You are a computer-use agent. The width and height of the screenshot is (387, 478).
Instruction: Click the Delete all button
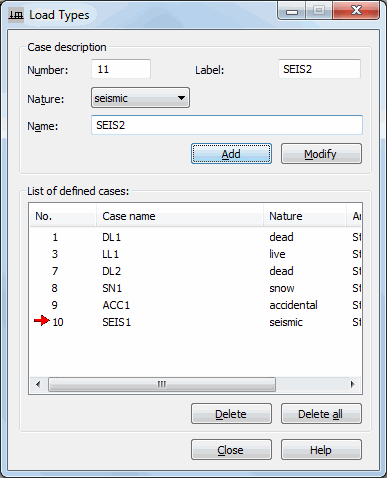coord(321,414)
